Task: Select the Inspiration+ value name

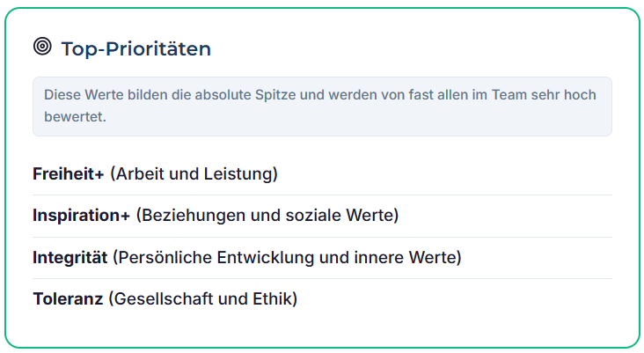Action: coord(81,215)
